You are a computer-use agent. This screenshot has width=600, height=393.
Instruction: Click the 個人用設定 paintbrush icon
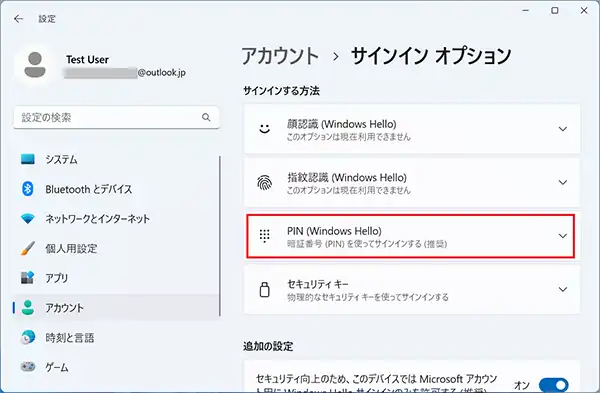[28, 248]
